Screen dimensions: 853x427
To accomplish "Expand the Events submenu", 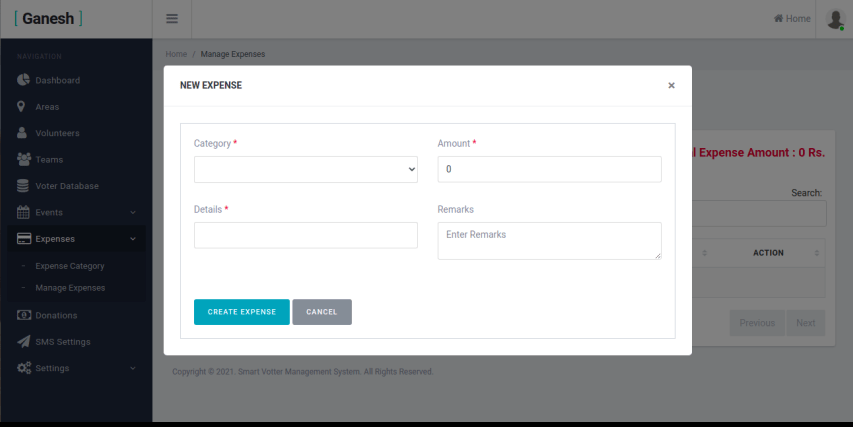I will pyautogui.click(x=76, y=212).
